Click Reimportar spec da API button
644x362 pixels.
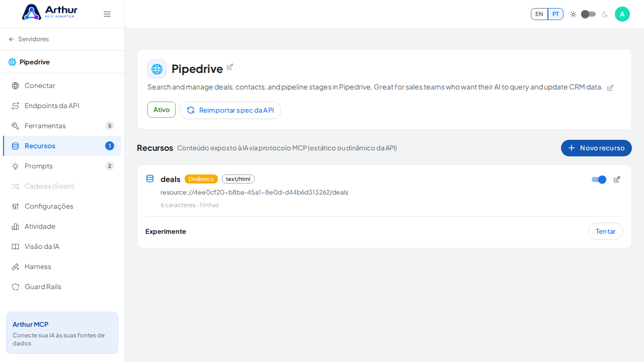pyautogui.click(x=230, y=110)
